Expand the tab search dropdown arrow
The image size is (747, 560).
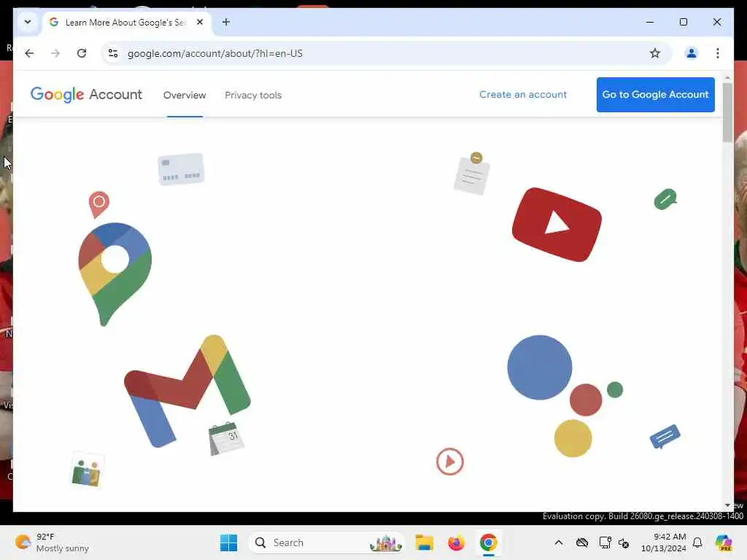[28, 22]
